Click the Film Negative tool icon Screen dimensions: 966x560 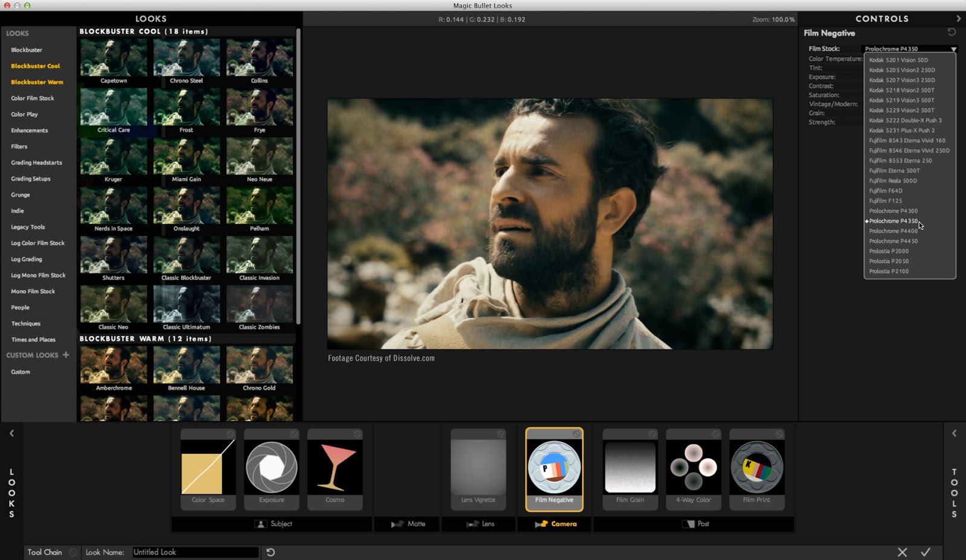(554, 468)
